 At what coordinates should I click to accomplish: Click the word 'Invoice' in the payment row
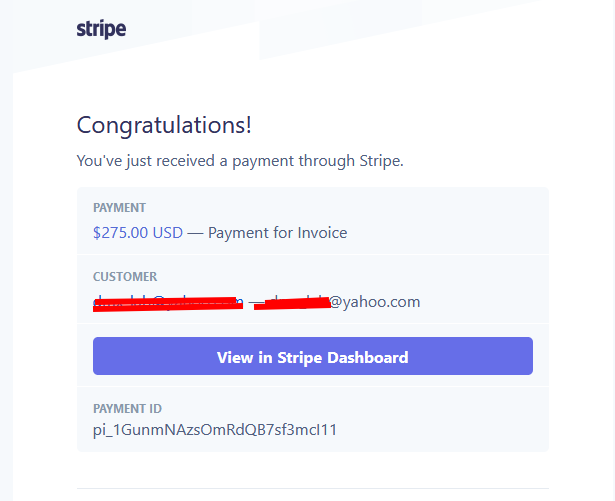tap(322, 233)
